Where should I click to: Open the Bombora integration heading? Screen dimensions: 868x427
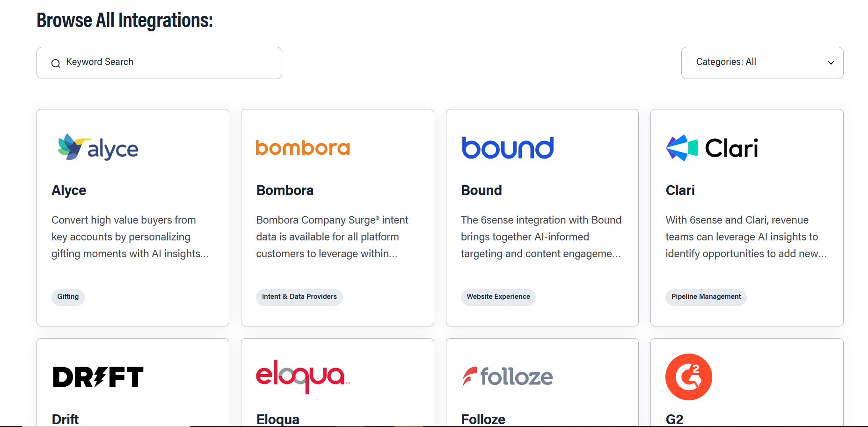click(284, 190)
